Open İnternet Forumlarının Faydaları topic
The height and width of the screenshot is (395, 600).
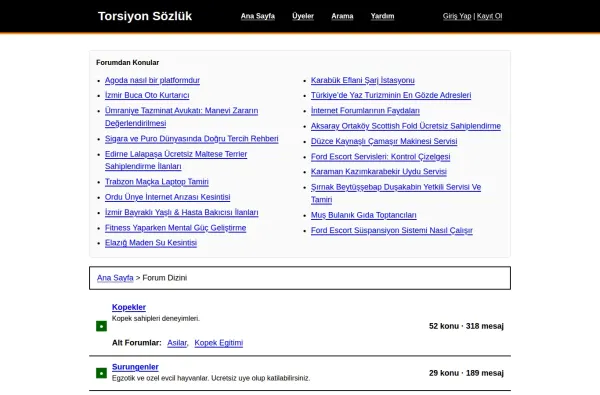365,111
